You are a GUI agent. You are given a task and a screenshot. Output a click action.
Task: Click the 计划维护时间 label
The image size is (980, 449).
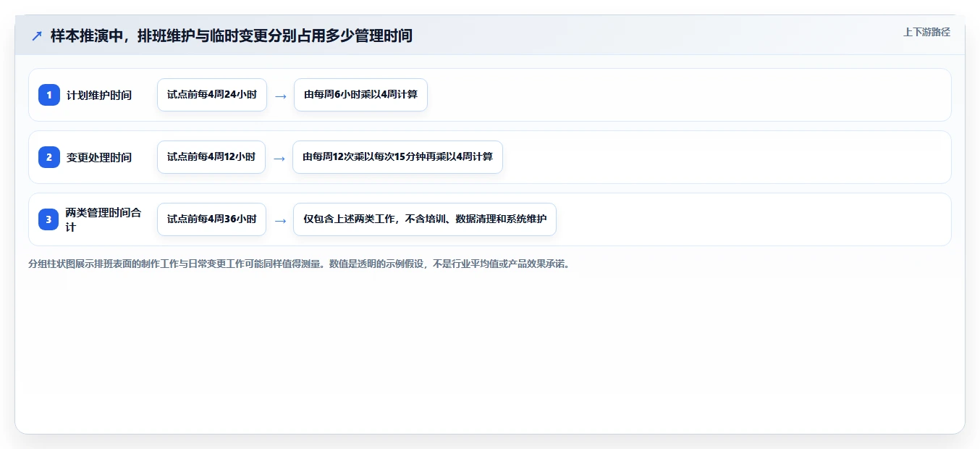tap(99, 95)
